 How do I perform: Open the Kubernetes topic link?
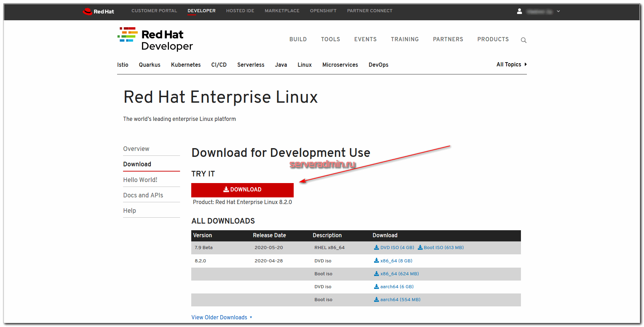coord(186,65)
